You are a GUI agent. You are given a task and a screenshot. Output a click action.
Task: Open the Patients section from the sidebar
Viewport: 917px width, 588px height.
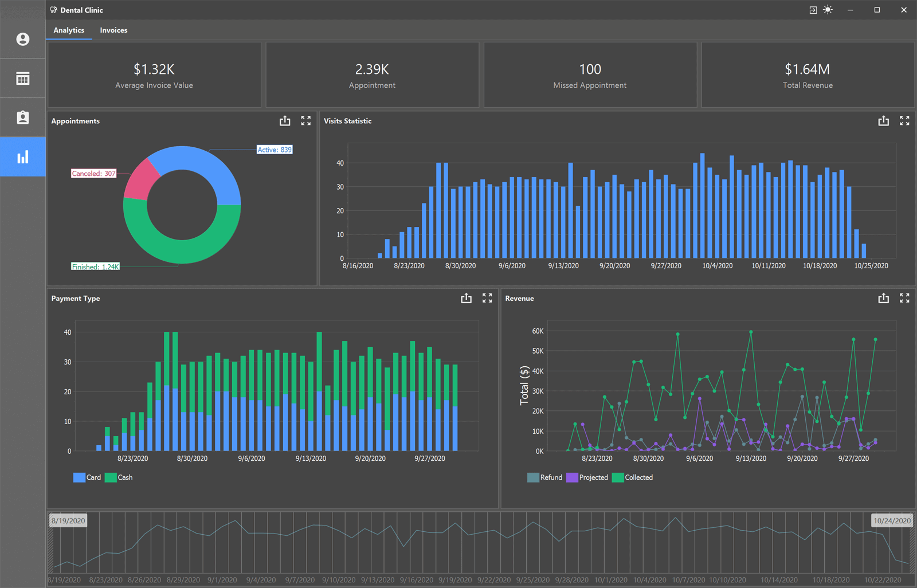[23, 117]
